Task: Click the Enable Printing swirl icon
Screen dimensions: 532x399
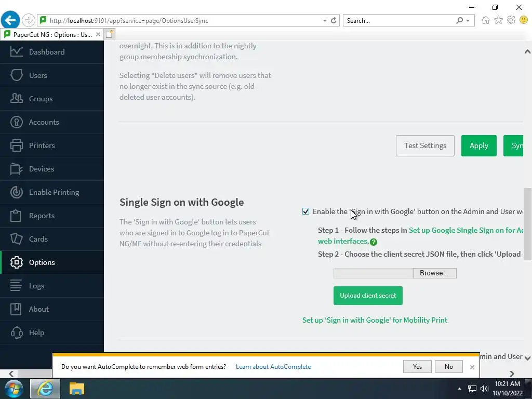Action: tap(16, 192)
